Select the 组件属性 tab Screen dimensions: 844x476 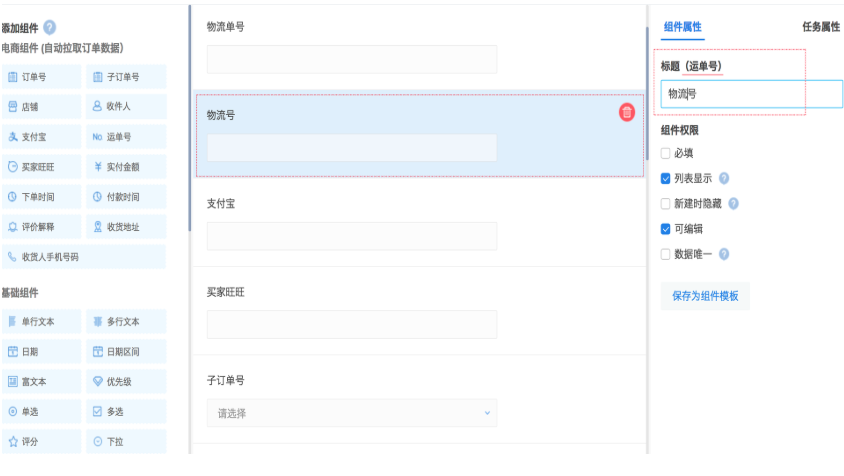[683, 27]
